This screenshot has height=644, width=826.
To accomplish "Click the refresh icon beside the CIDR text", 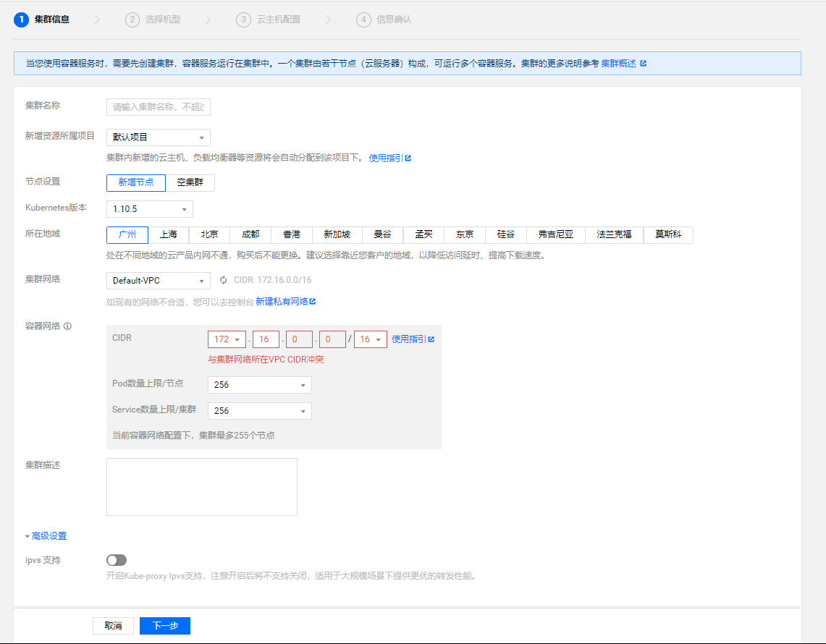I will [x=224, y=280].
